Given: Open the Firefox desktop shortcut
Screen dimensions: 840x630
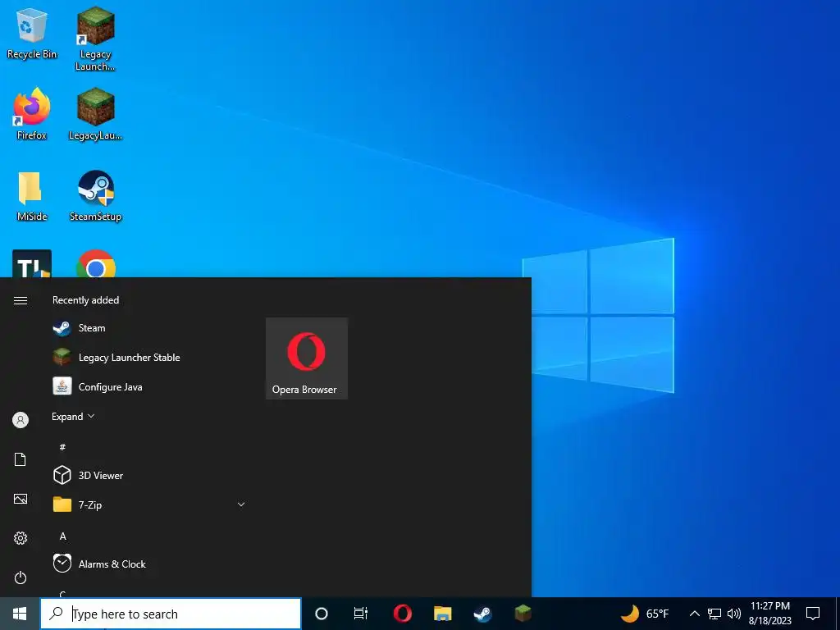Looking at the screenshot, I should tap(32, 114).
